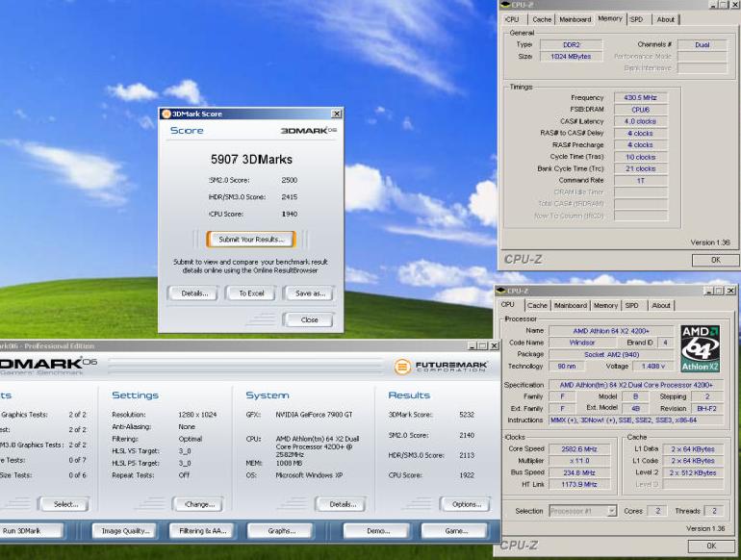This screenshot has height=560, width=741.
Task: Close the 3DMark Score dialog via X
Action: point(337,114)
